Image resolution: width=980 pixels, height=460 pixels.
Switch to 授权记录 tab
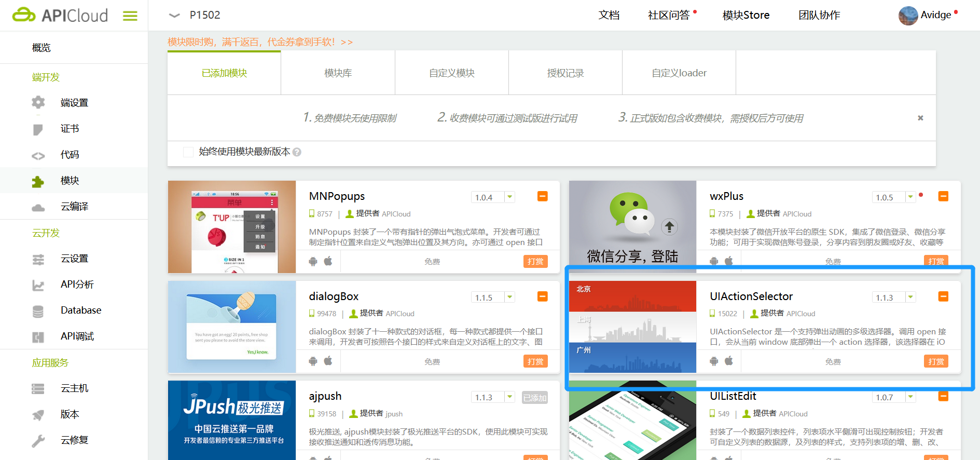565,73
